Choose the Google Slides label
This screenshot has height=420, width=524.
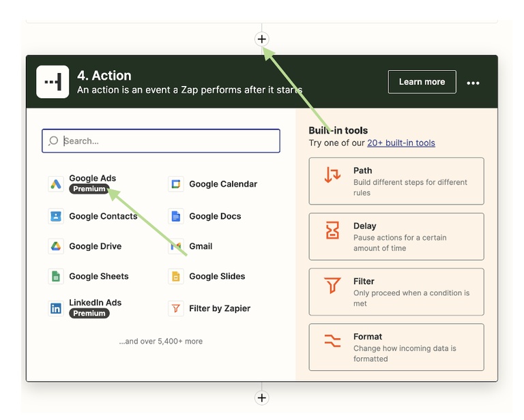pyautogui.click(x=217, y=276)
